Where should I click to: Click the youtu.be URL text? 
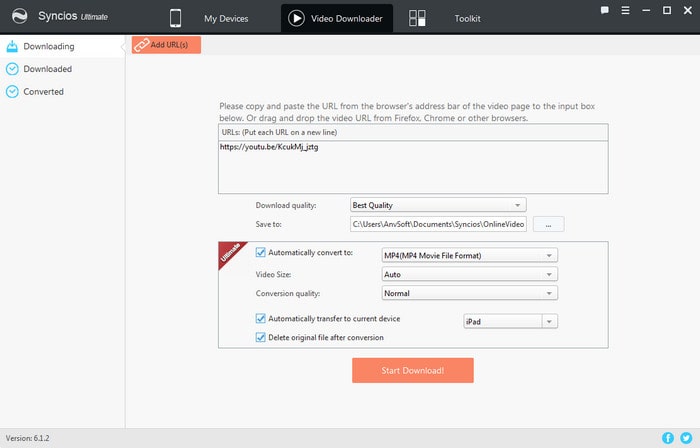[269, 147]
